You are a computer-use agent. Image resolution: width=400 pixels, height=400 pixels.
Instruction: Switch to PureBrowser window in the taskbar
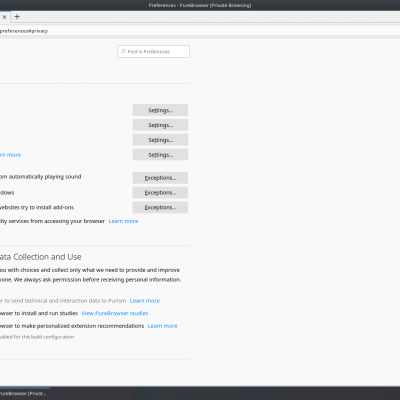point(23,393)
